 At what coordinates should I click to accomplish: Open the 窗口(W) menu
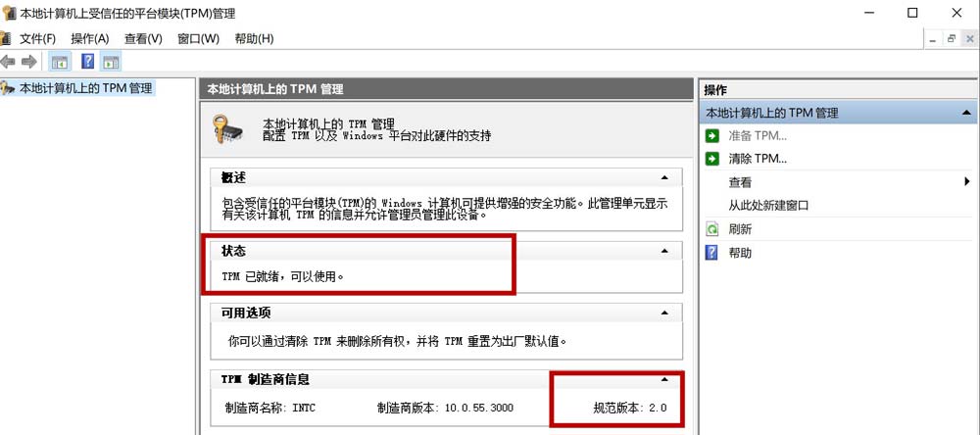(x=198, y=39)
